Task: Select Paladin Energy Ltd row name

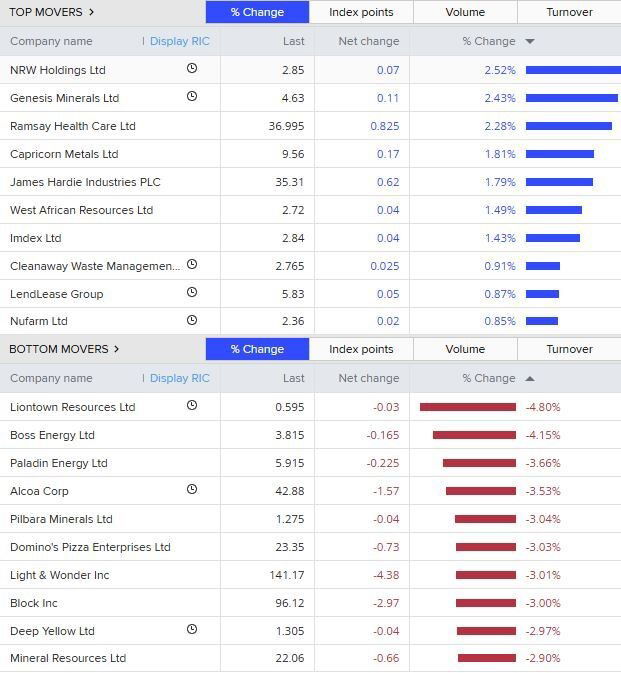Action: coord(59,463)
